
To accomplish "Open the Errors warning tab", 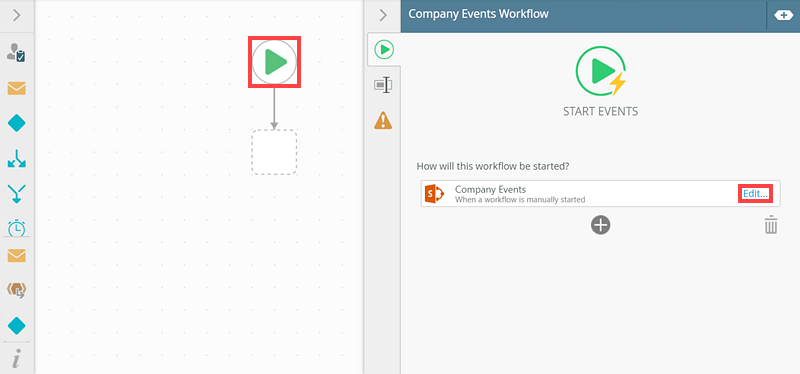I will click(383, 120).
